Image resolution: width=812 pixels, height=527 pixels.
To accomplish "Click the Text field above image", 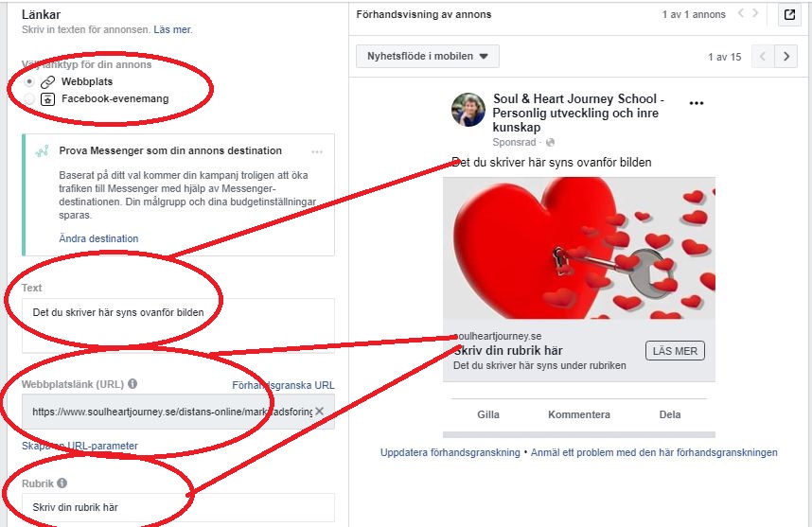I will [178, 325].
